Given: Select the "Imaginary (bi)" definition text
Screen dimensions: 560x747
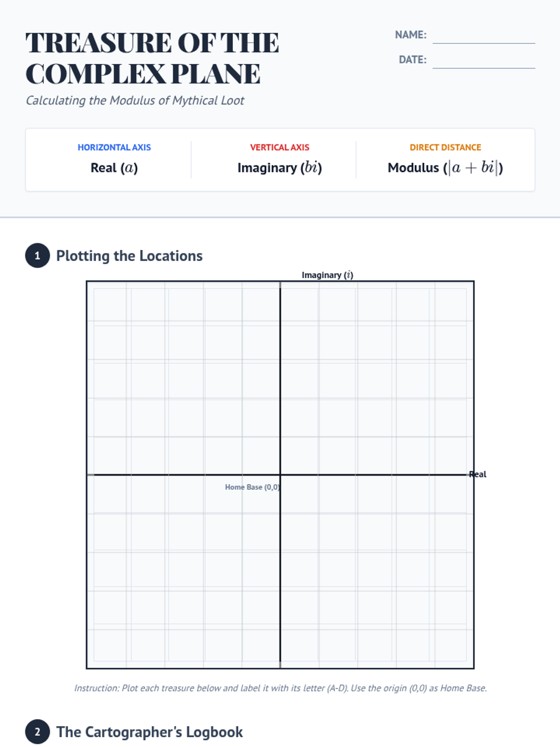Looking at the screenshot, I should [x=280, y=168].
